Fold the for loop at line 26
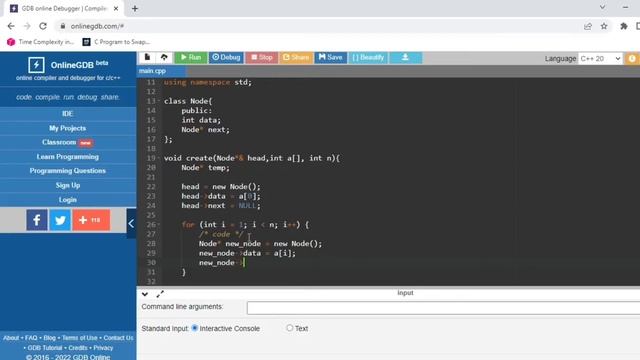The image size is (640, 360). (x=159, y=225)
